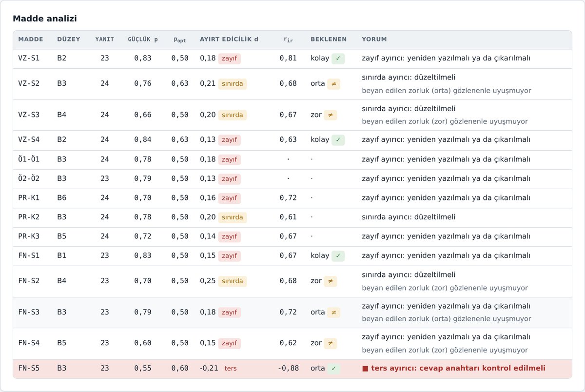Click the 'ters' tag in FN-S5 row
The height and width of the screenshot is (392, 585).
pos(230,369)
